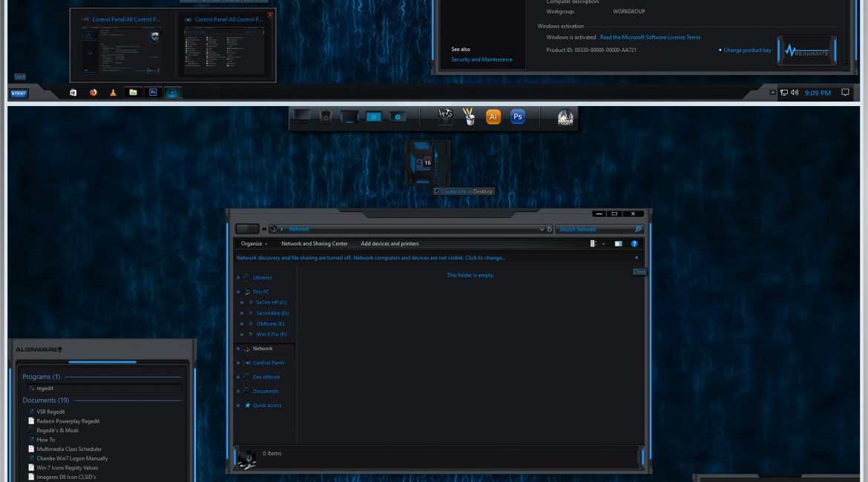The height and width of the screenshot is (482, 868).
Task: Open the second Control Panel preview thumbnail
Action: tap(225, 45)
